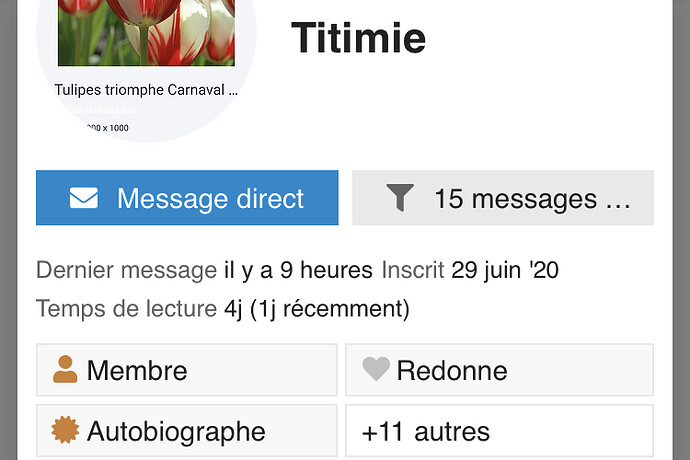Click the orange Membre person icon

[x=65, y=369]
